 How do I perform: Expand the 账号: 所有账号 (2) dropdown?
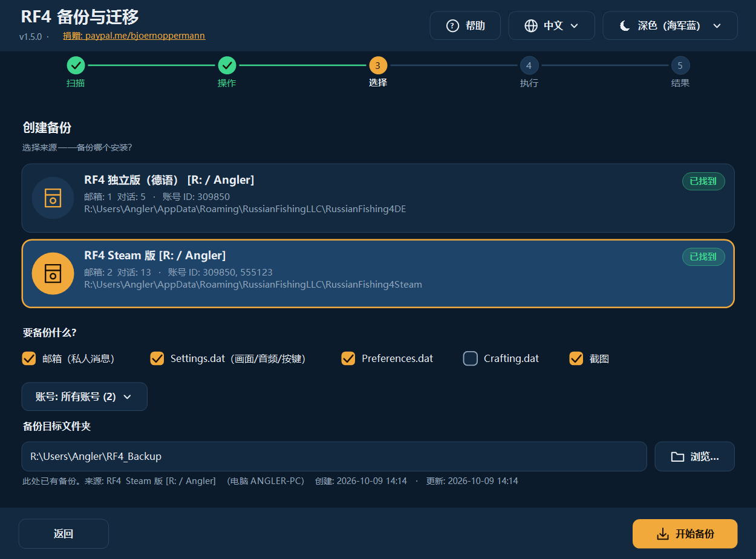[85, 396]
